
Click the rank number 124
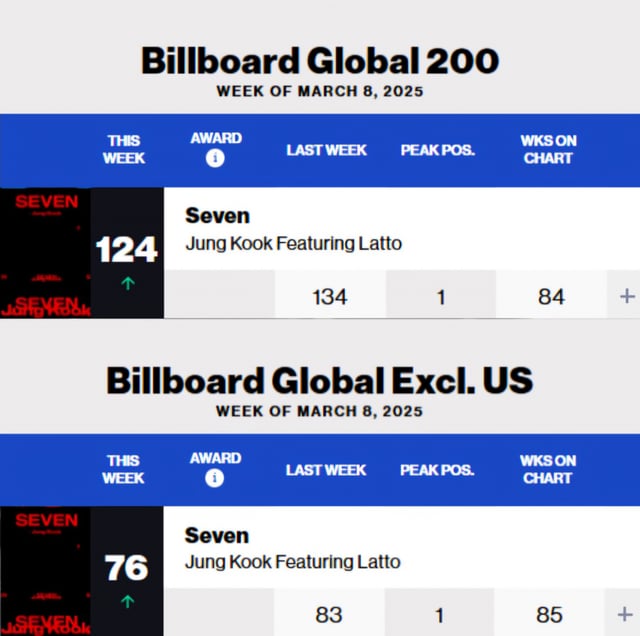pos(127,249)
